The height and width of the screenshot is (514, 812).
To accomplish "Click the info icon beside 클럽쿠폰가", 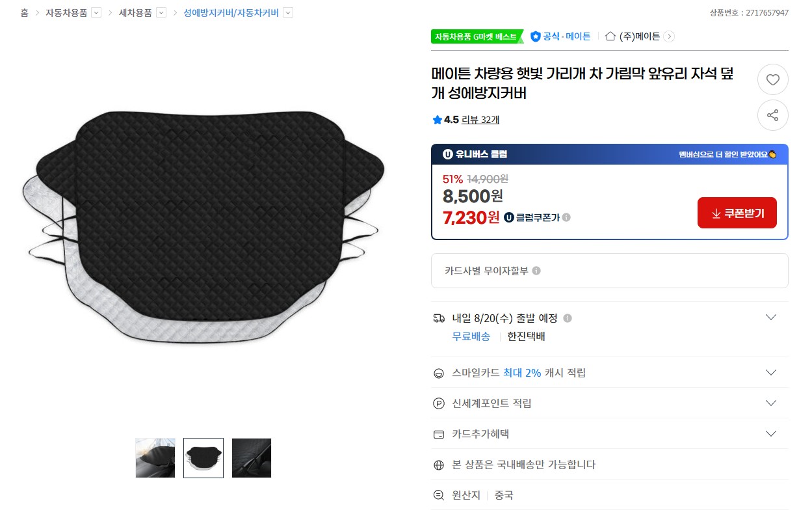I will (566, 217).
